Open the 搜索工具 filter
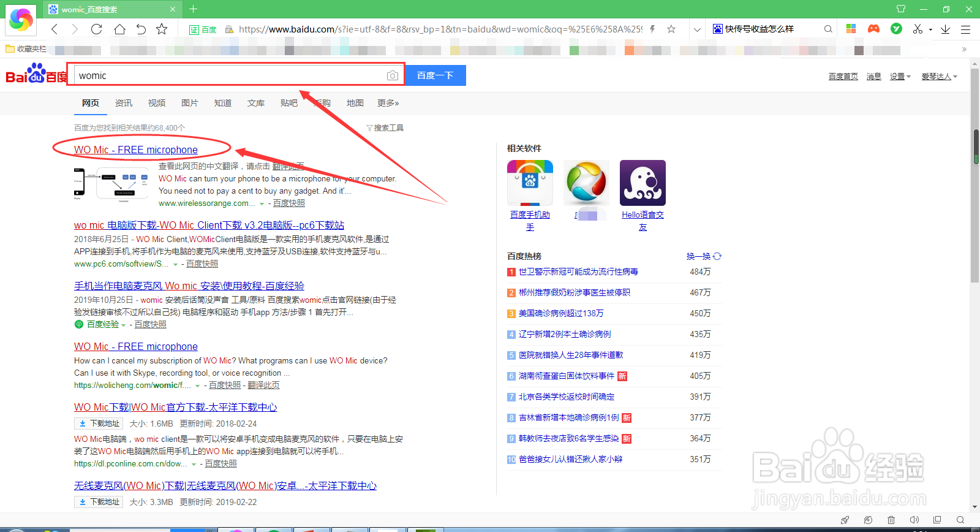980x532 pixels. click(x=385, y=128)
